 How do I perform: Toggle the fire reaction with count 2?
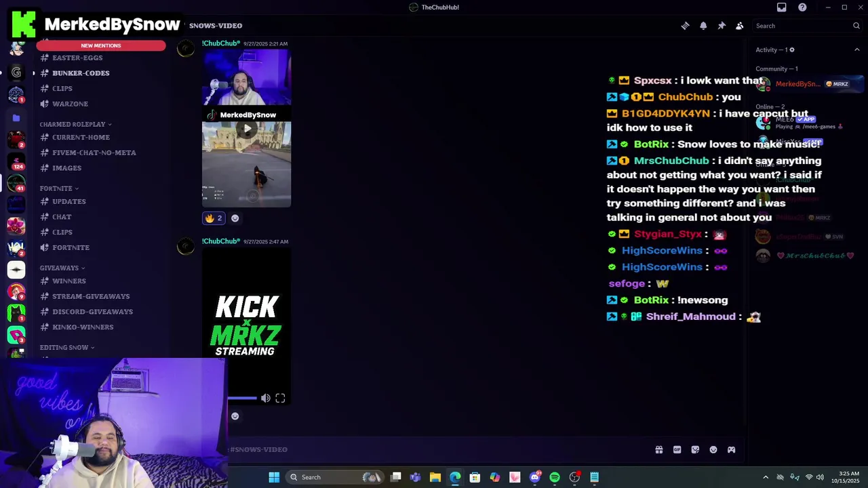pyautogui.click(x=214, y=218)
